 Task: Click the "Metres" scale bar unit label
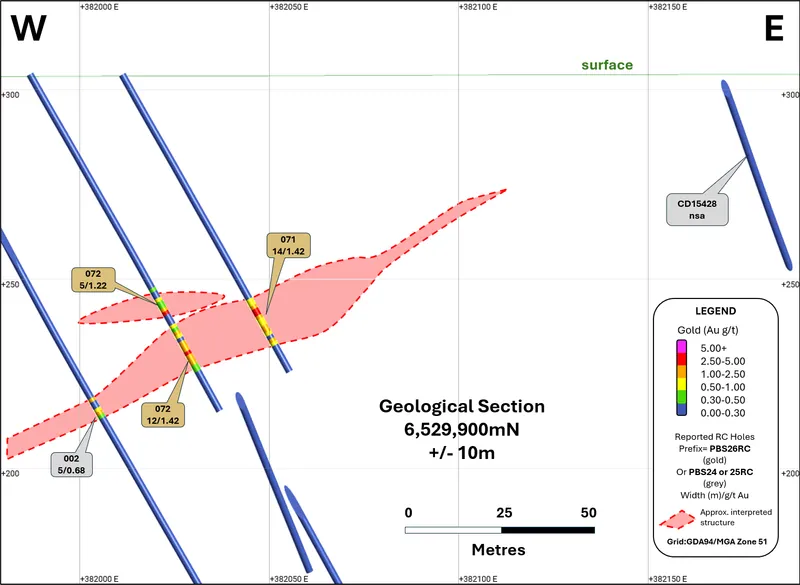498,549
